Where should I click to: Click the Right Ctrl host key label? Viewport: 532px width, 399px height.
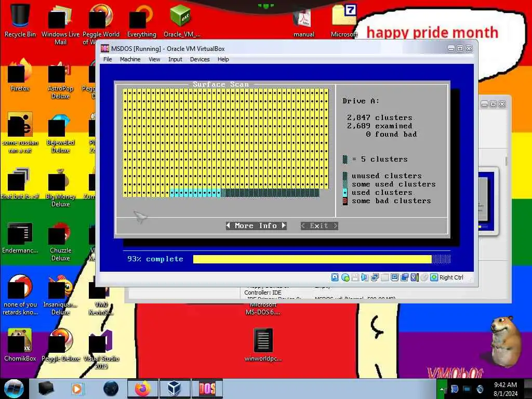(x=451, y=277)
